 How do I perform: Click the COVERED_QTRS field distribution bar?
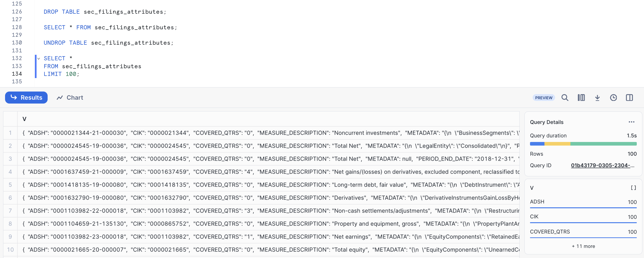coord(583,238)
